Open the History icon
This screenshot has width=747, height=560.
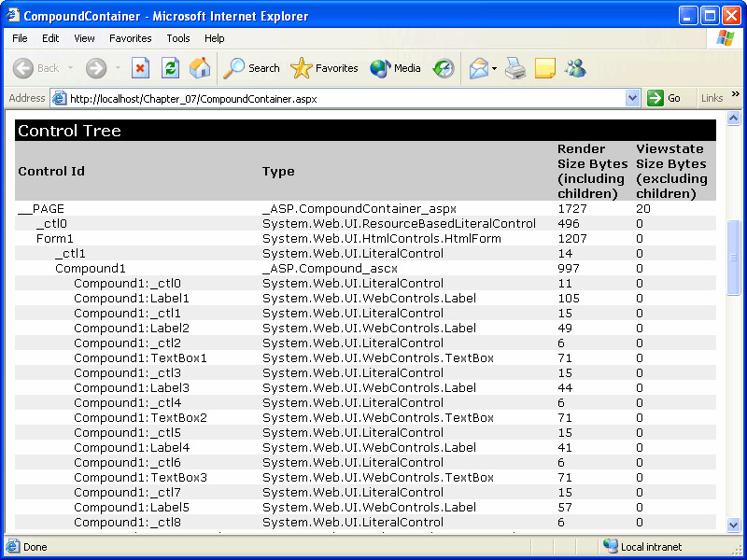444,68
